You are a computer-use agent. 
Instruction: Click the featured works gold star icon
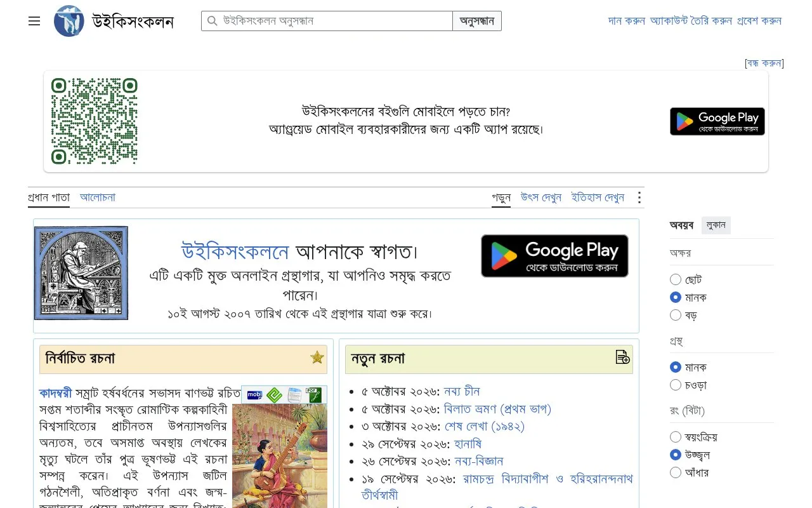[317, 358]
